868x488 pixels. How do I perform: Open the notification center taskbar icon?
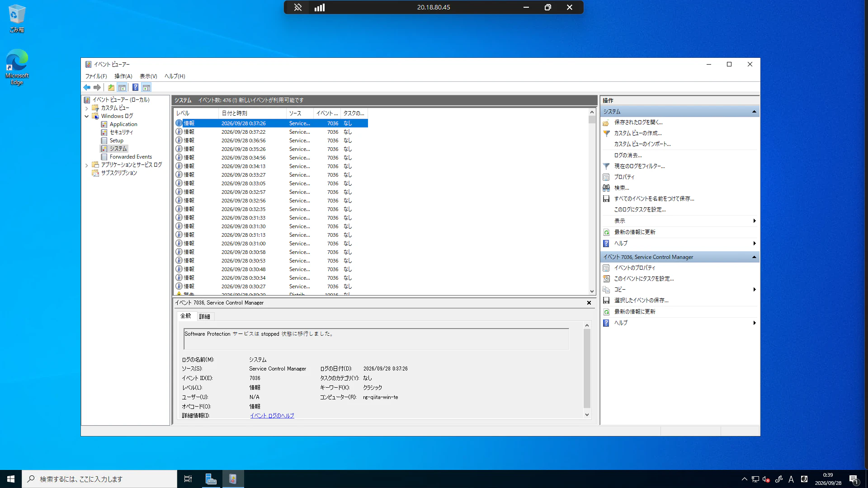coord(854,479)
